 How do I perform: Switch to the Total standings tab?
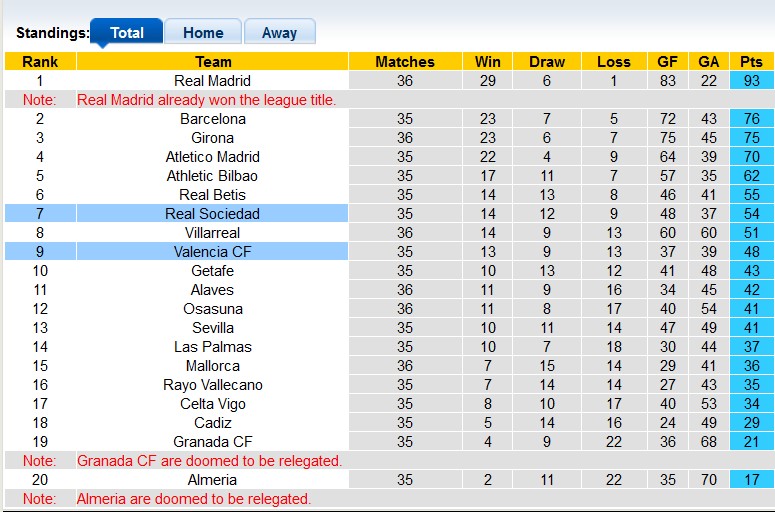tap(126, 32)
